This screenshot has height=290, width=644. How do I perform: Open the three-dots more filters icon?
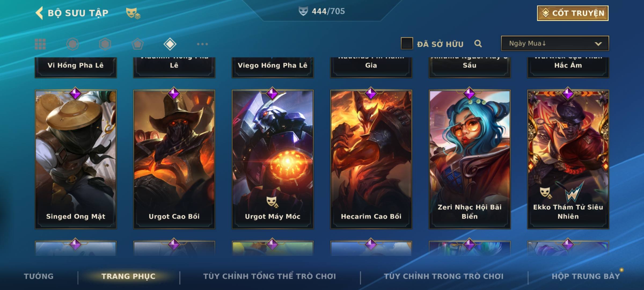tap(202, 44)
